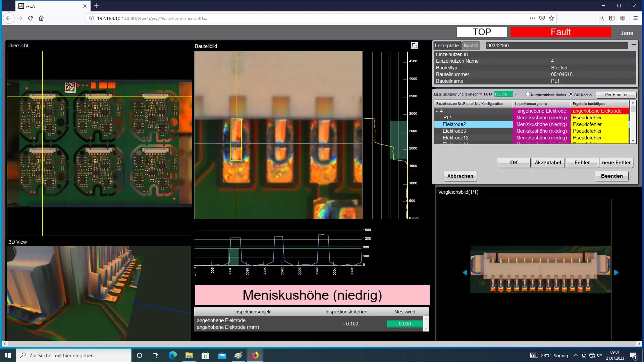
Task: Click the previous-image blue arrow in Vergleichsbild
Action: click(x=465, y=273)
